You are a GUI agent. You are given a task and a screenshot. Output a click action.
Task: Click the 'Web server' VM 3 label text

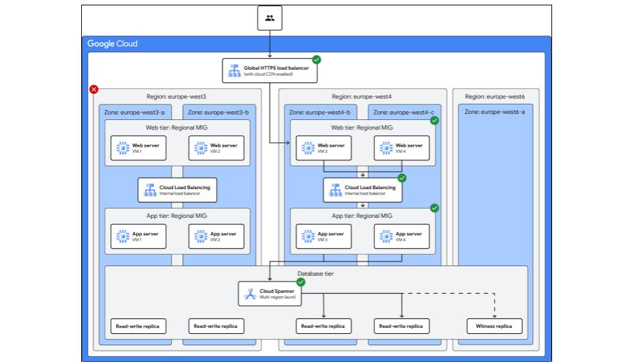pyautogui.click(x=331, y=145)
